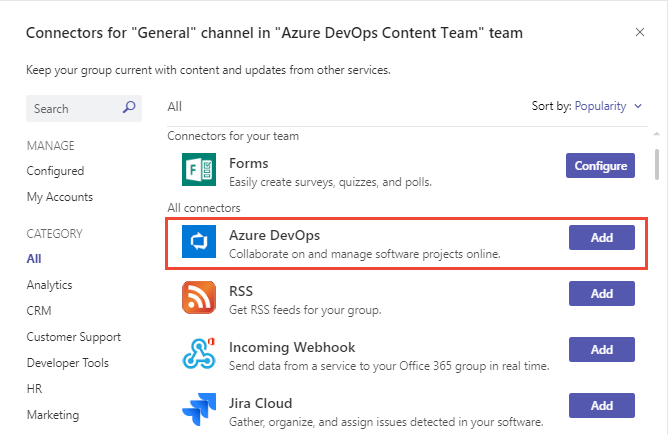Click the Azure DevOps connector icon
The width and height of the screenshot is (669, 435).
199,241
